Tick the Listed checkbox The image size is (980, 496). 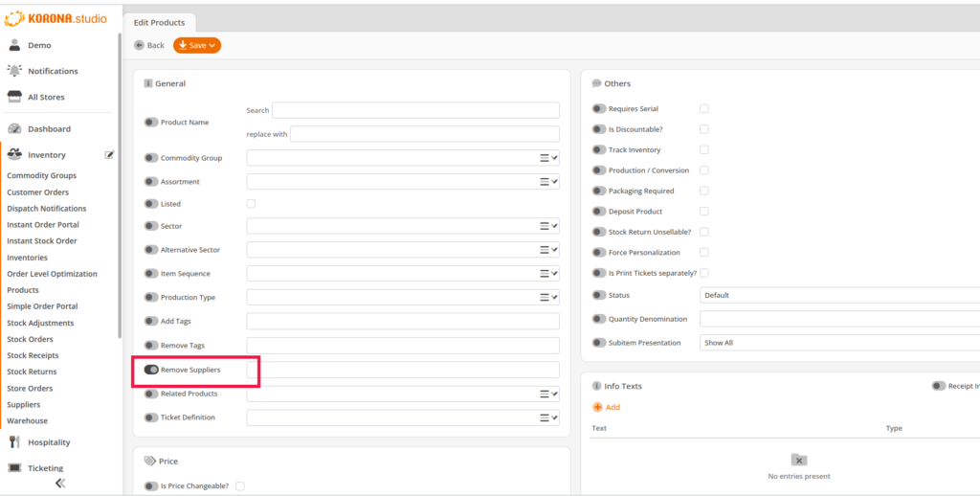click(251, 204)
